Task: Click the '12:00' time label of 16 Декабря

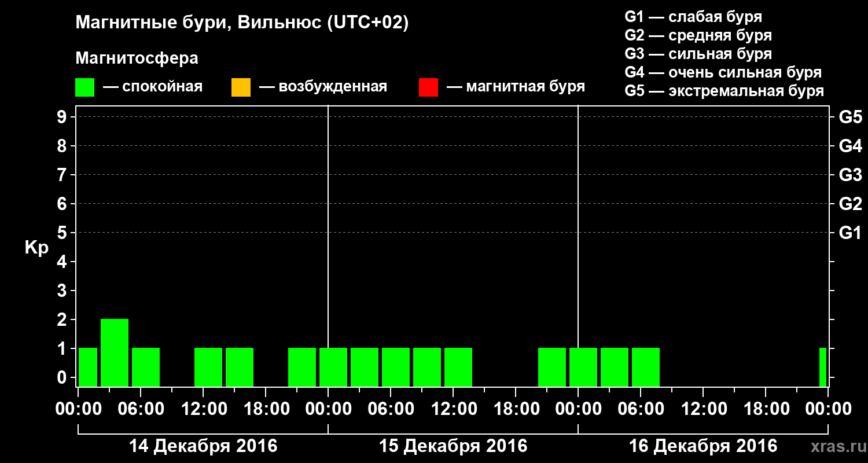Action: click(x=703, y=409)
